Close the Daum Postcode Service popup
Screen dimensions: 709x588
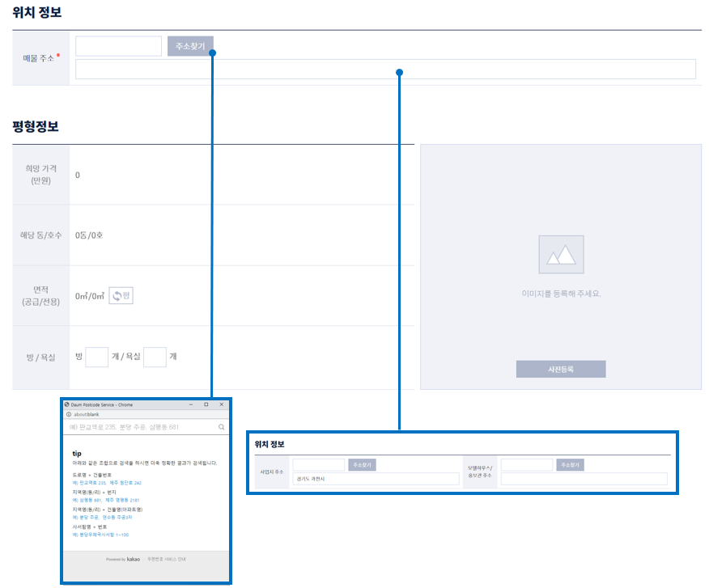click(222, 404)
